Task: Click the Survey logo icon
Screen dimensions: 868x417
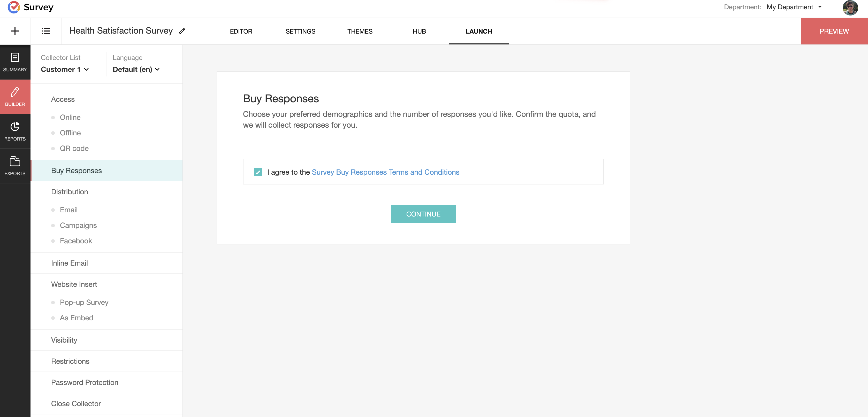Action: 14,7
